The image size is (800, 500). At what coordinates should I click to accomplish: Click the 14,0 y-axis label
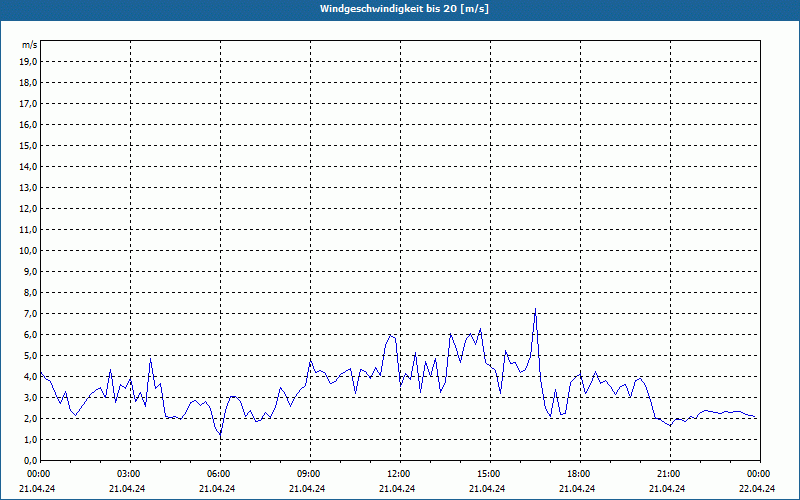tap(28, 166)
